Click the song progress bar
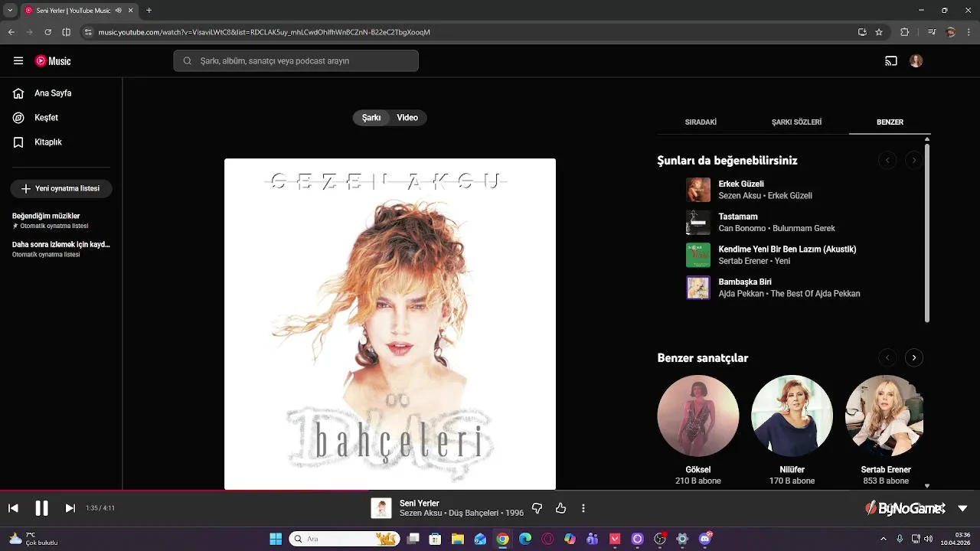Screen dimensions: 980x551 (490, 491)
